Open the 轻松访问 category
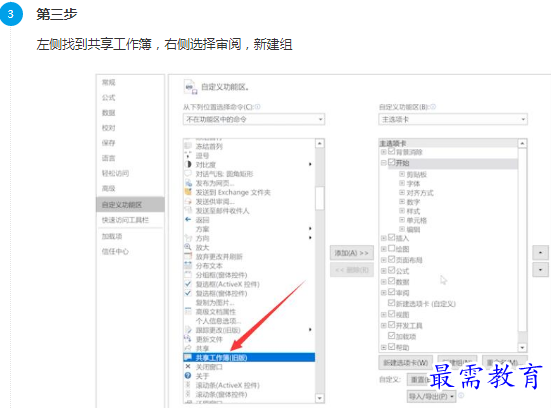This screenshot has width=551, height=408. tap(115, 173)
